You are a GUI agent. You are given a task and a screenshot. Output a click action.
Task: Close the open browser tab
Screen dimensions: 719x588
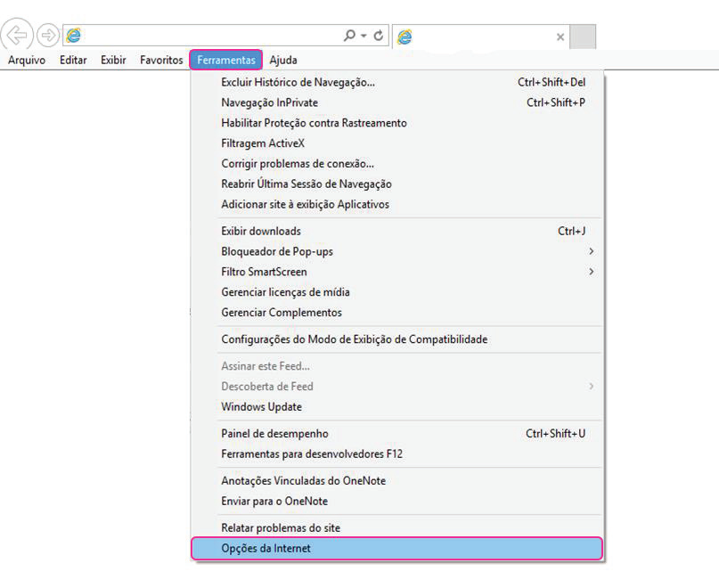click(560, 37)
